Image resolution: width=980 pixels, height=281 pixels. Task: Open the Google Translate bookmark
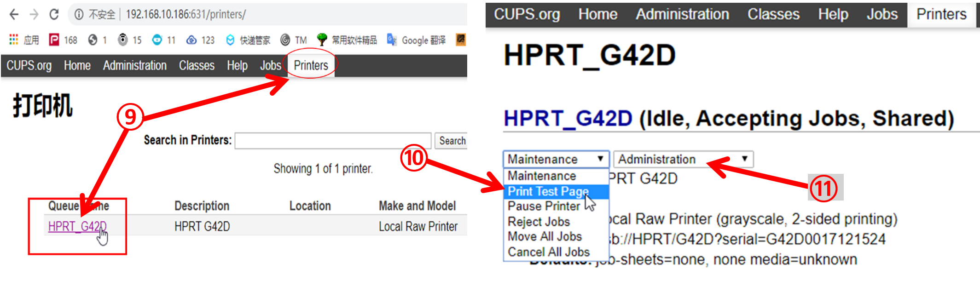tap(417, 40)
